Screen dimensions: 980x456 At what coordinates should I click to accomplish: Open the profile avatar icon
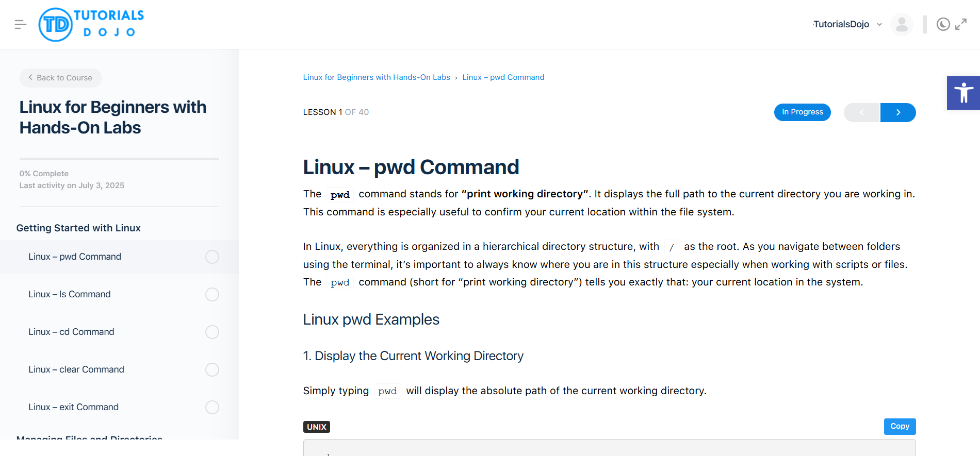coord(902,24)
